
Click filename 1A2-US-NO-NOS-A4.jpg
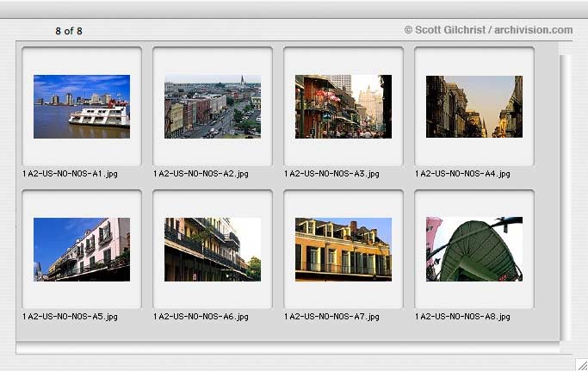pos(463,174)
